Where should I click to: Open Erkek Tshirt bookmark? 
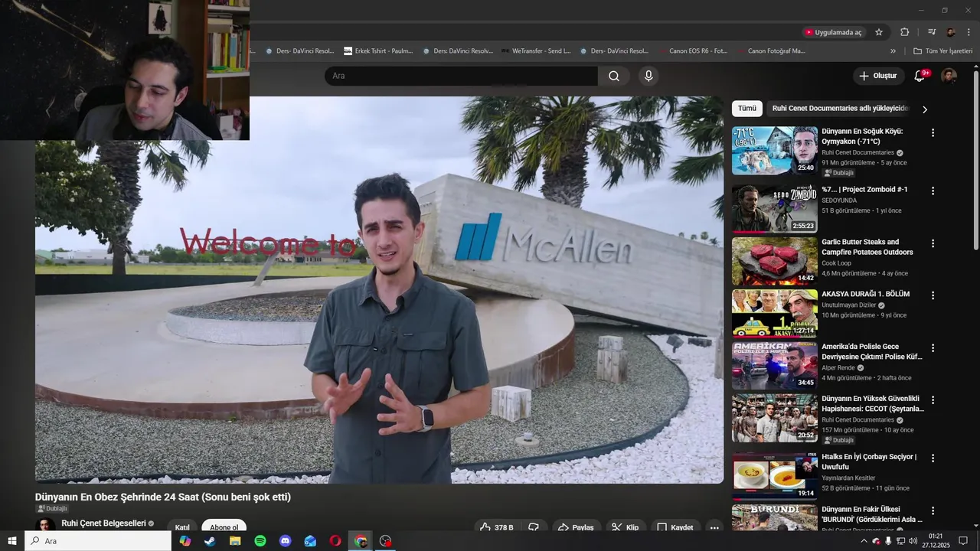pos(378,51)
